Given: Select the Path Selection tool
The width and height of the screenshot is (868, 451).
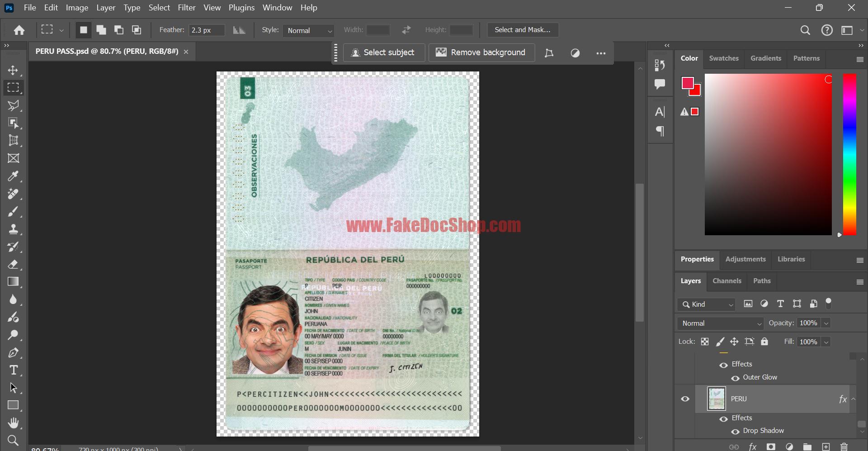Looking at the screenshot, I should click(13, 388).
